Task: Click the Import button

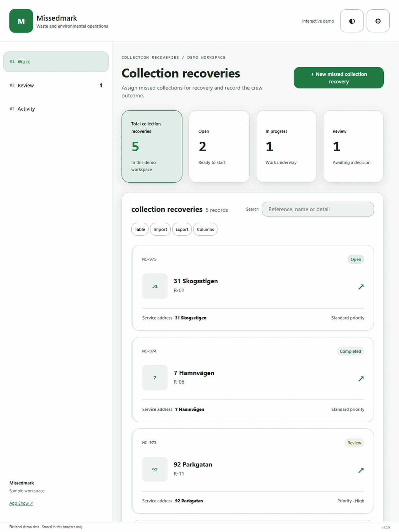Action: (160, 229)
